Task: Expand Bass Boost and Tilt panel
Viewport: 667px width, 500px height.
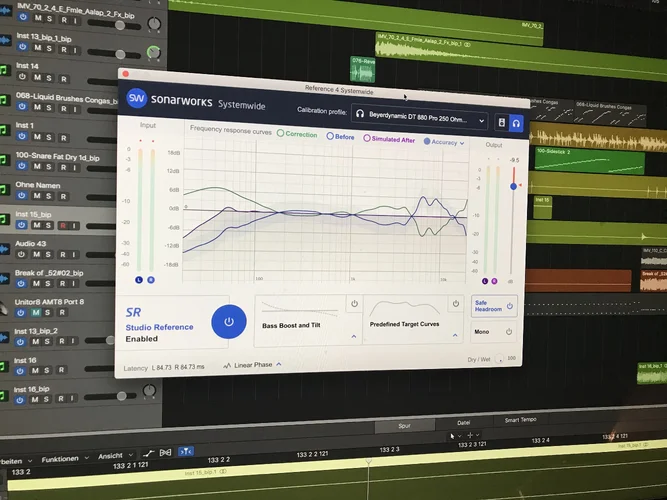Action: (354, 337)
